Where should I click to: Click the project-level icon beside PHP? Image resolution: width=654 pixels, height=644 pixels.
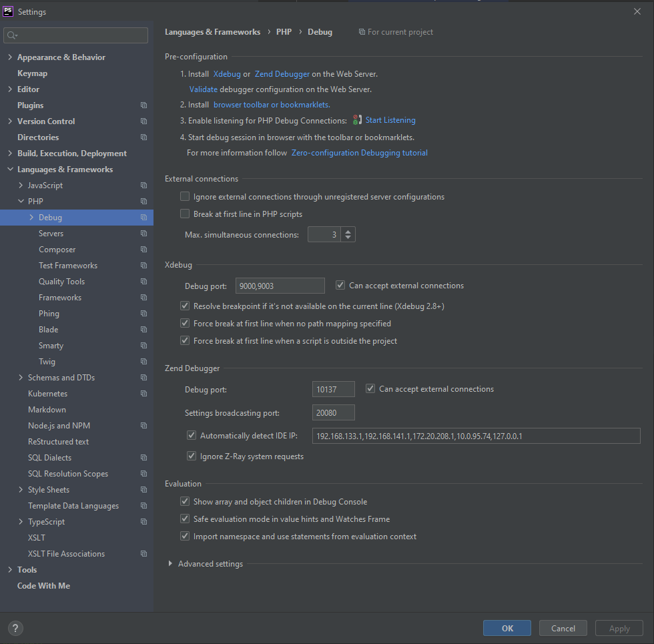click(x=143, y=202)
